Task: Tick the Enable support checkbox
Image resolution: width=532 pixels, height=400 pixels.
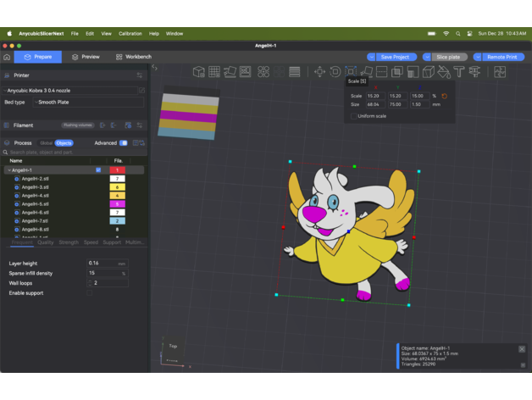Action: (x=90, y=292)
